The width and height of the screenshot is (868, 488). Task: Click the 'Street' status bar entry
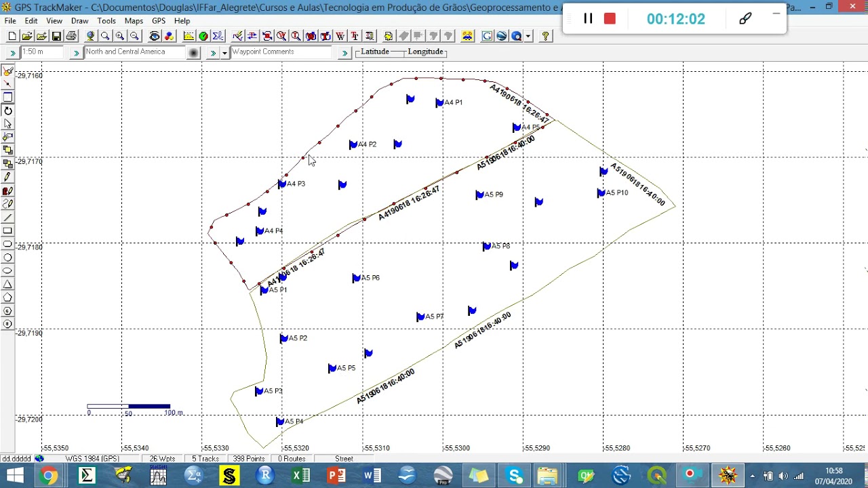pos(344,459)
